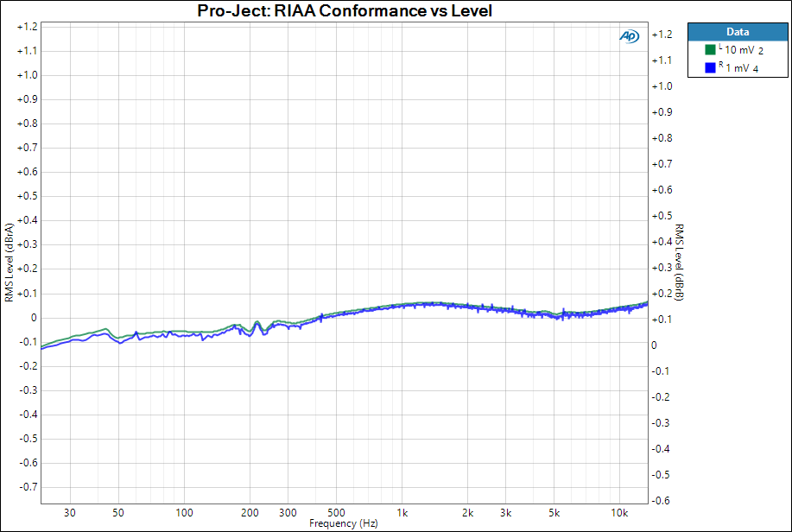
Task: Click the '0' tick on the left axis
Action: [34, 318]
